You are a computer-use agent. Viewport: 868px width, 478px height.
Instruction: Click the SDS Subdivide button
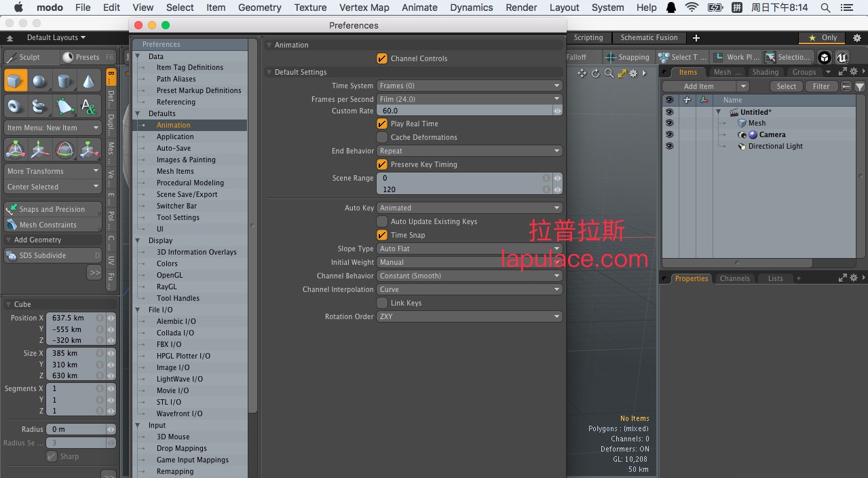pyautogui.click(x=53, y=255)
